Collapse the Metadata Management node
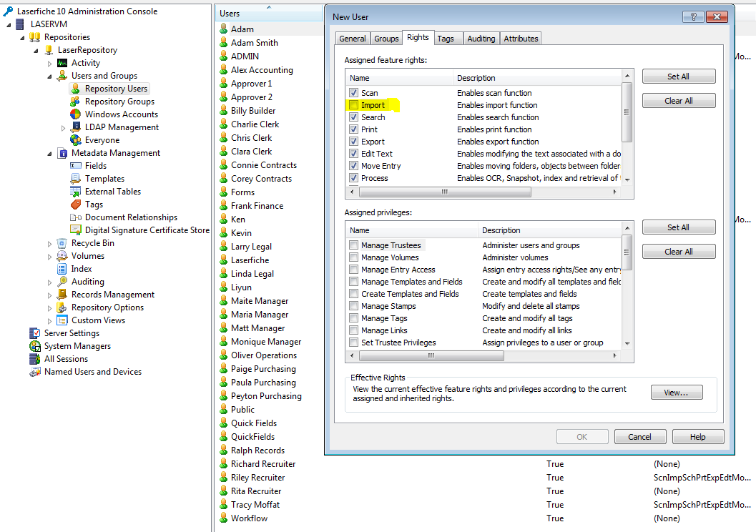The height and width of the screenshot is (532, 756). click(x=49, y=154)
